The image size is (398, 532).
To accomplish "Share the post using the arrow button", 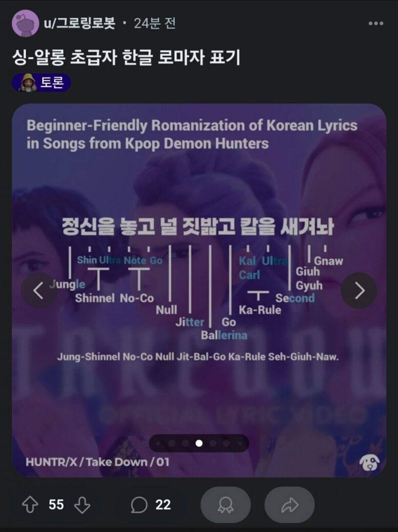I will [290, 505].
